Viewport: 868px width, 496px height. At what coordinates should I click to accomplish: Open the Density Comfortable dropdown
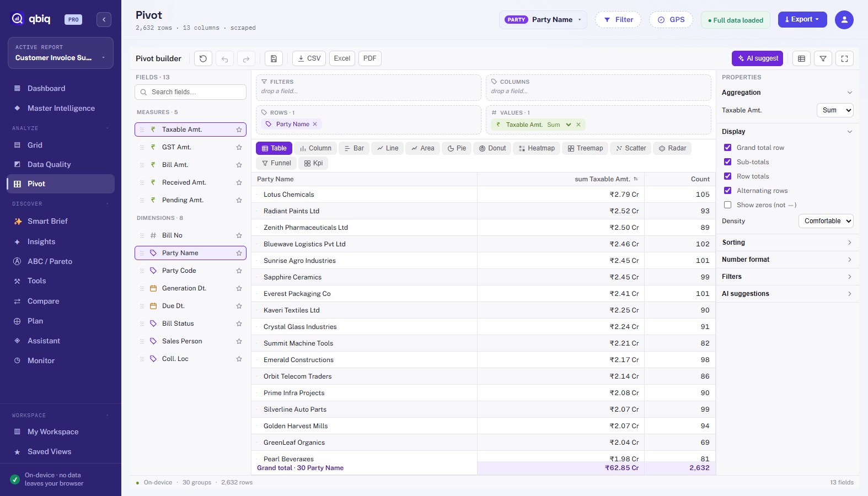(826, 221)
